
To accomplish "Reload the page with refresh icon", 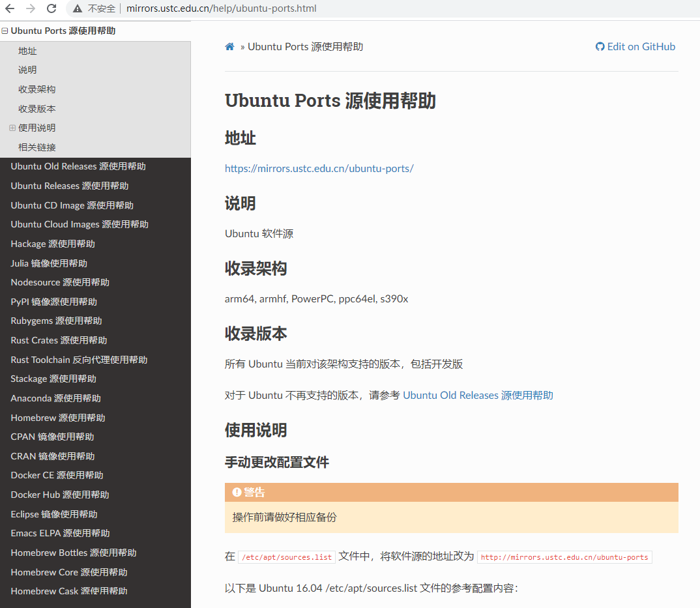I will pyautogui.click(x=51, y=8).
